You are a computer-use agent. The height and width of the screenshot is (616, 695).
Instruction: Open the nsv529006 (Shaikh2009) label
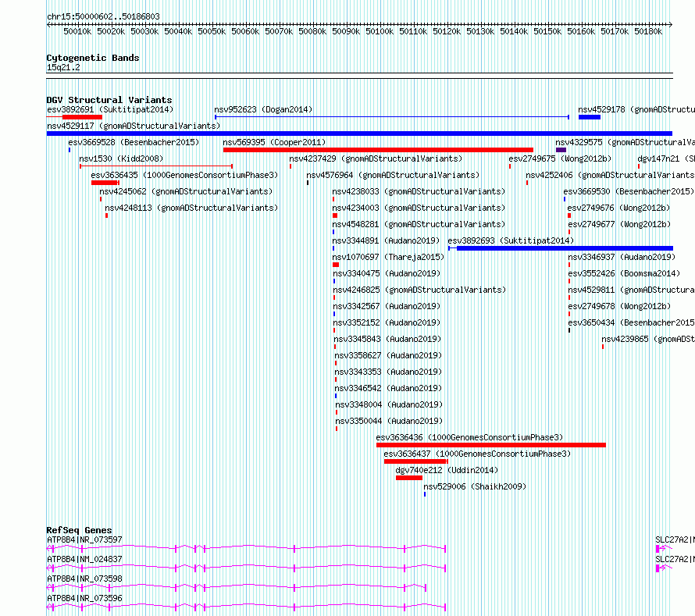[x=475, y=486]
